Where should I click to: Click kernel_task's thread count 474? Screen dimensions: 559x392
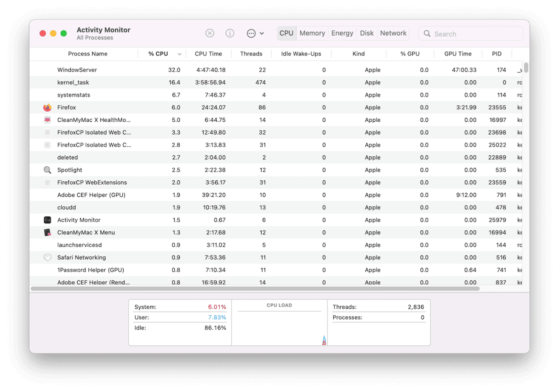pos(261,83)
